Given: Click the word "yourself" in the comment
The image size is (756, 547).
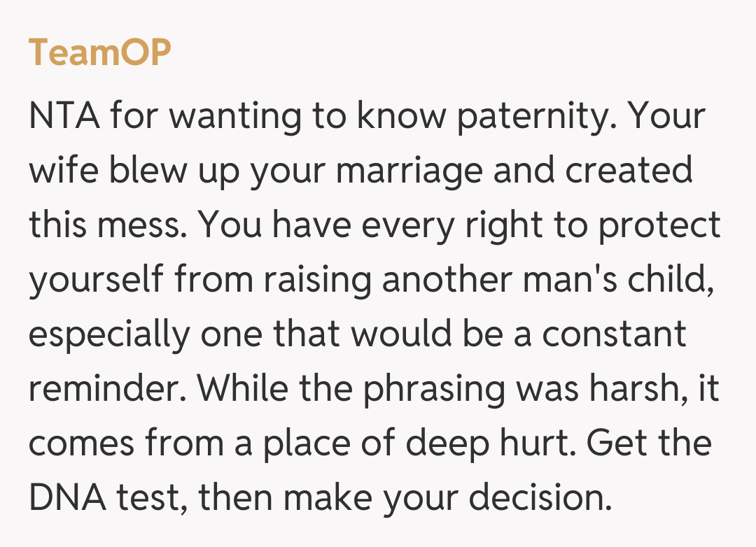Looking at the screenshot, I should click(95, 280).
